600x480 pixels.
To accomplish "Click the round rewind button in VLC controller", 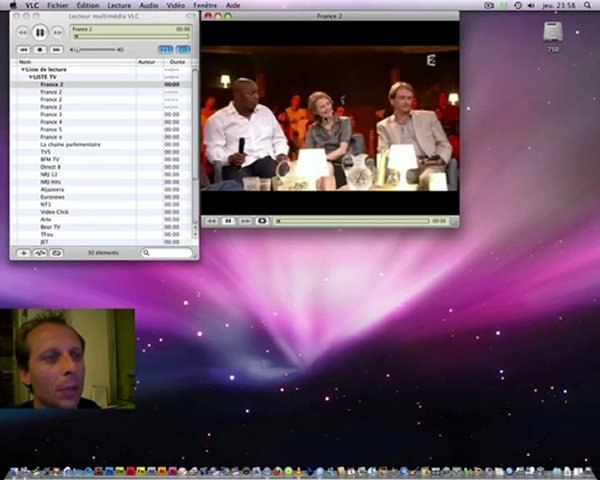I will coord(23,33).
